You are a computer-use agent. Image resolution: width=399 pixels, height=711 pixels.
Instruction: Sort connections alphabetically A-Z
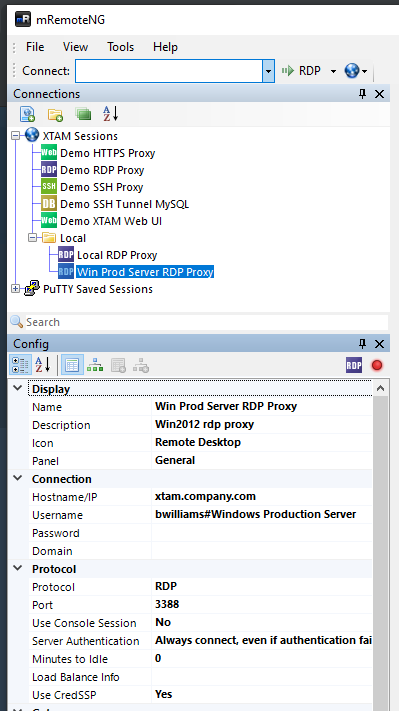click(111, 113)
